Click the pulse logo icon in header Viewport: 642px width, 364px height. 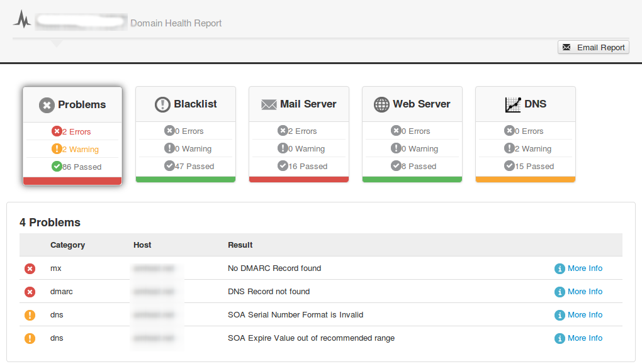click(22, 19)
